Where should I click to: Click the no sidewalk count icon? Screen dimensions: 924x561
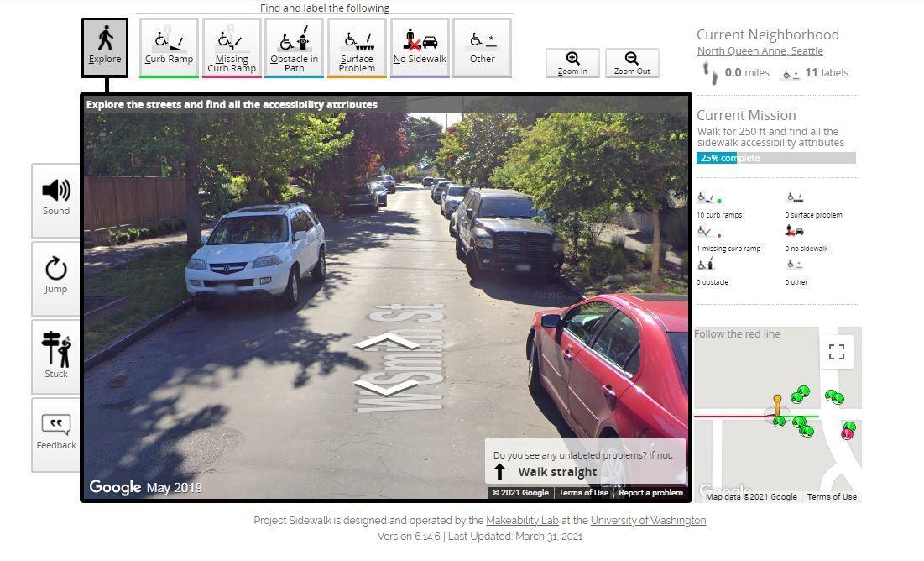point(795,231)
